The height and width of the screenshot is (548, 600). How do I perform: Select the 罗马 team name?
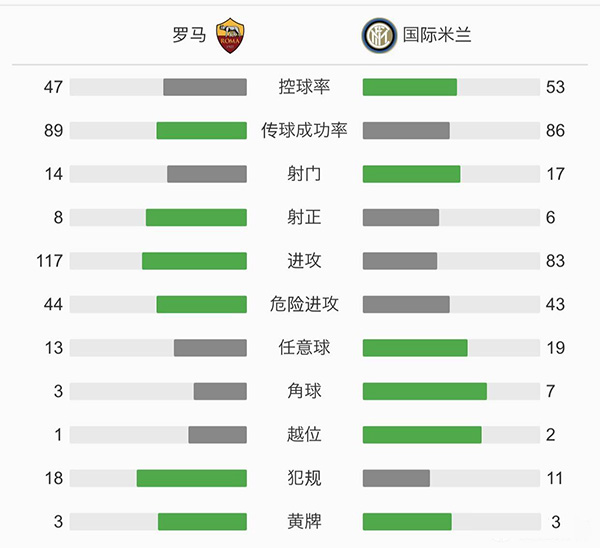tap(188, 35)
